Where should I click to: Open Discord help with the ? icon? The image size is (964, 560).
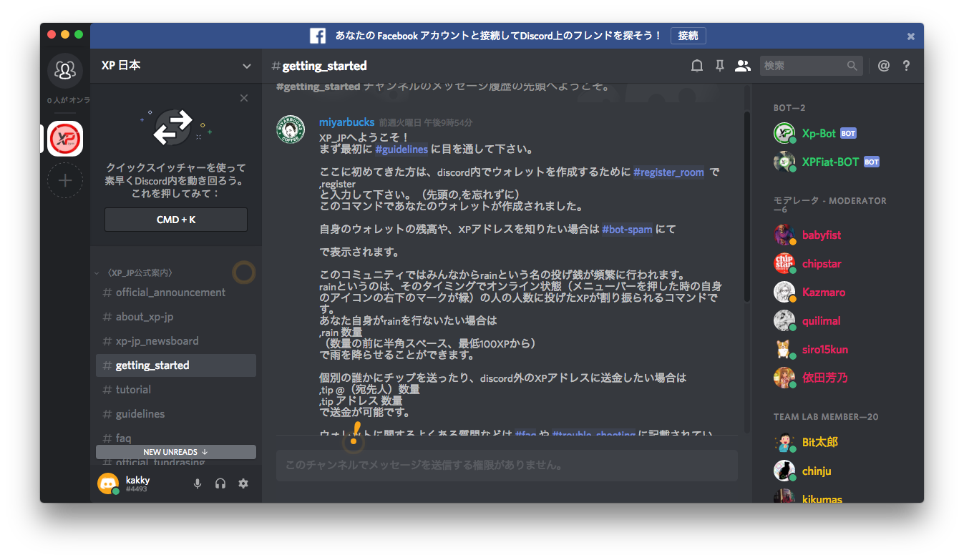[x=906, y=65]
